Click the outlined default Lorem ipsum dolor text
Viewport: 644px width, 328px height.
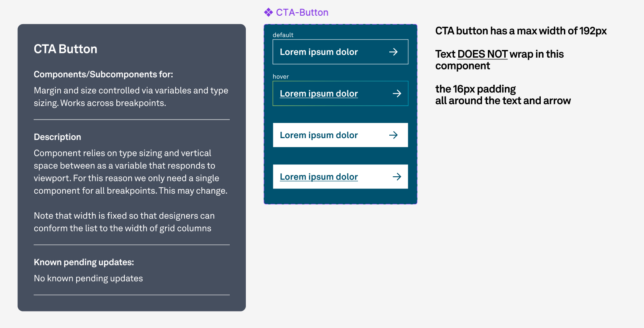(x=319, y=52)
